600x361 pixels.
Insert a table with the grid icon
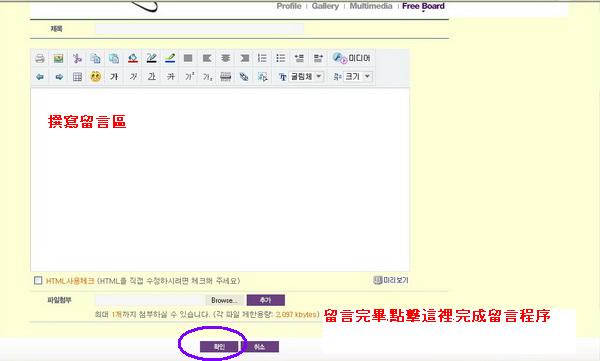point(77,77)
